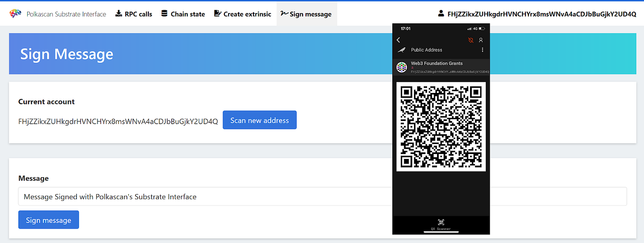Tap the Kusama bird icon on phone
The height and width of the screenshot is (243, 644).
point(402,50)
